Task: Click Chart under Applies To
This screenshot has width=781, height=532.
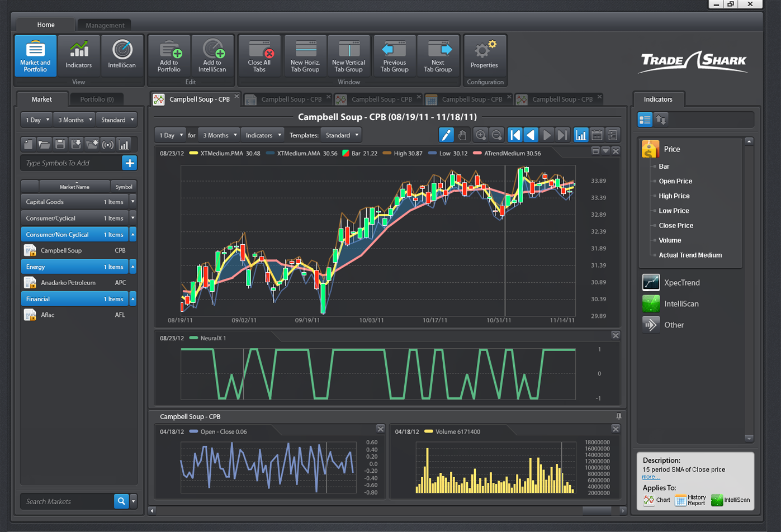Action: pyautogui.click(x=657, y=500)
